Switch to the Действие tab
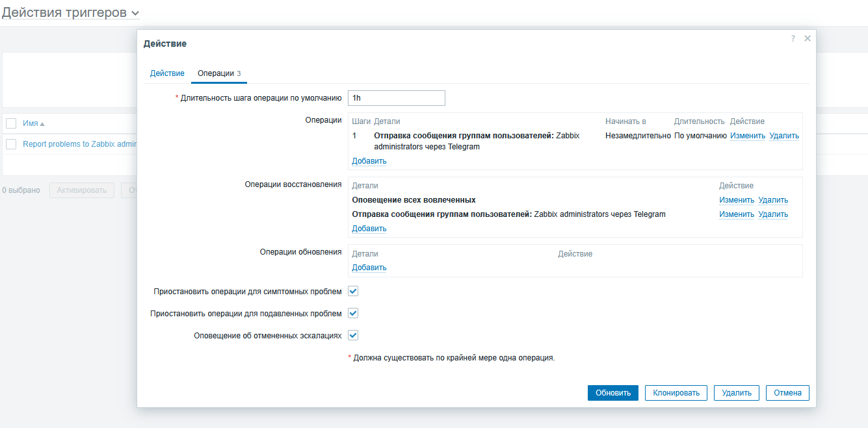 167,73
